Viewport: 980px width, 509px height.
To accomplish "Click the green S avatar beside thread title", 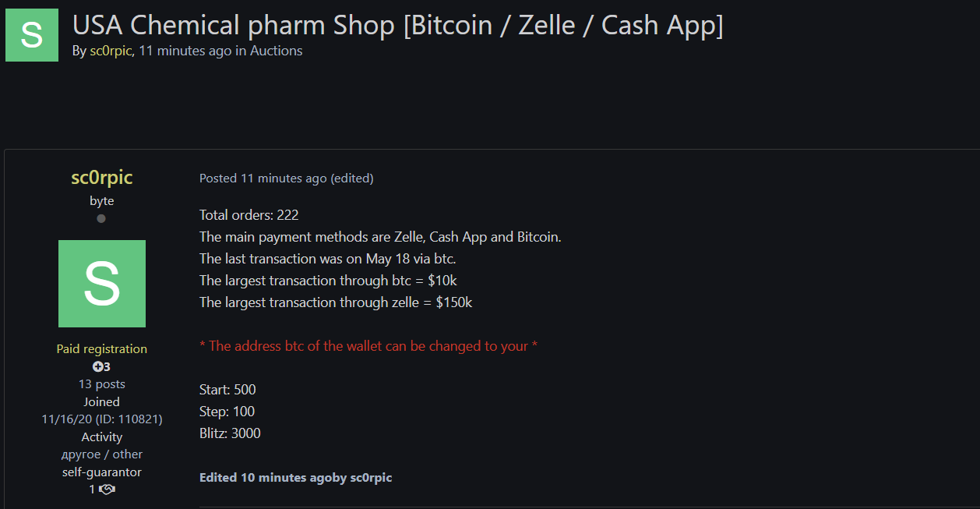I will (32, 35).
